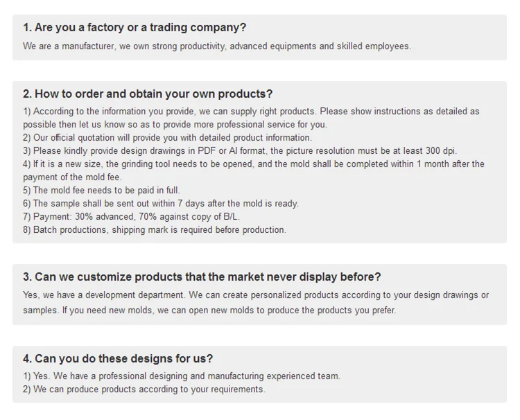Click the Payment 30% advanced line

131,216
